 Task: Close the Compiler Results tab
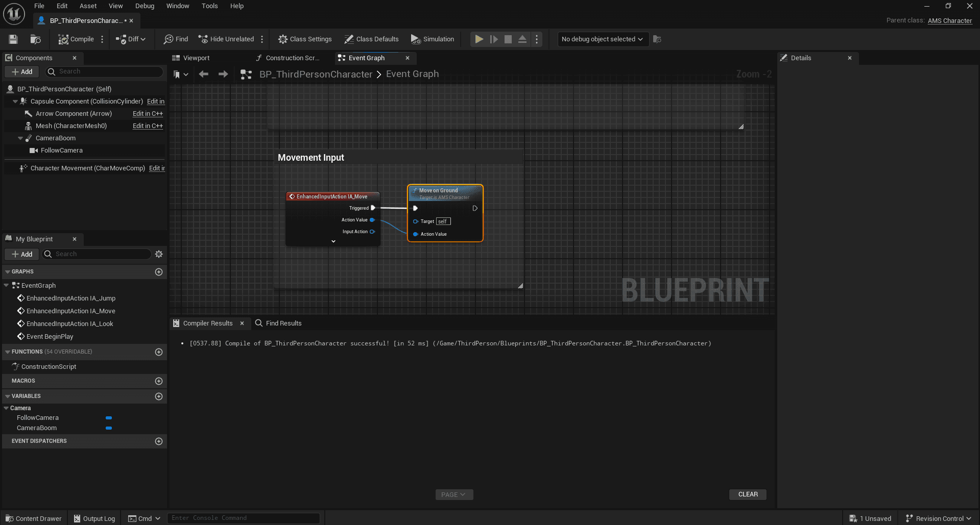242,323
